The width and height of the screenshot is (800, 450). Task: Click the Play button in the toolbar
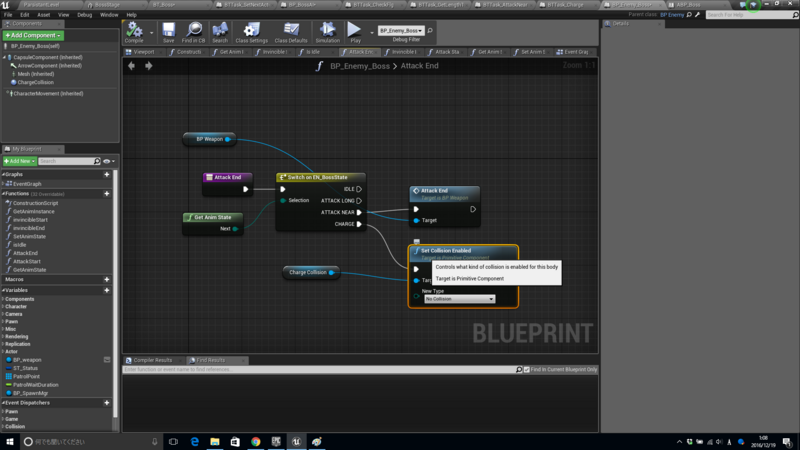click(355, 32)
